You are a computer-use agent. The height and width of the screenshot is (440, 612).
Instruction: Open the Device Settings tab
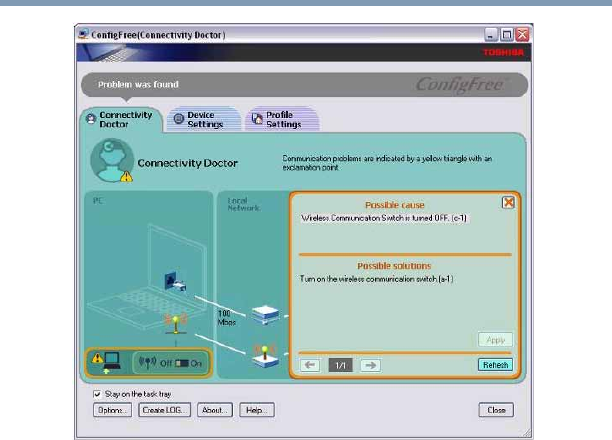pyautogui.click(x=204, y=120)
